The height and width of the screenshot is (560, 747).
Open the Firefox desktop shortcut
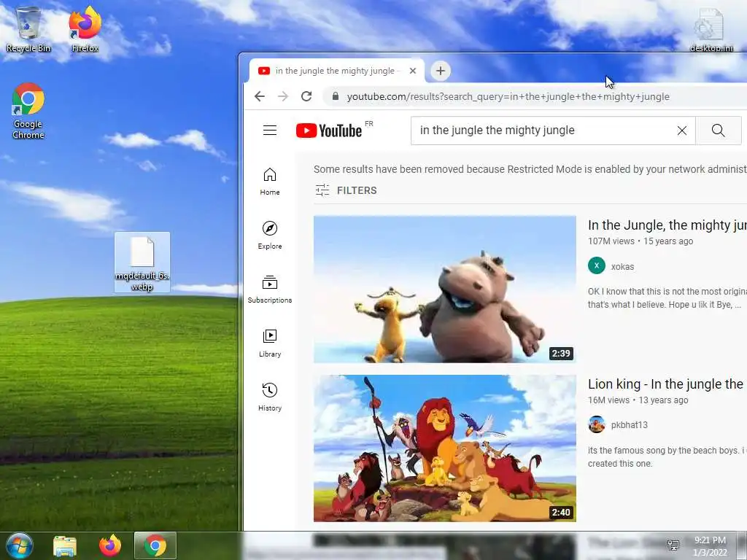coord(85,29)
